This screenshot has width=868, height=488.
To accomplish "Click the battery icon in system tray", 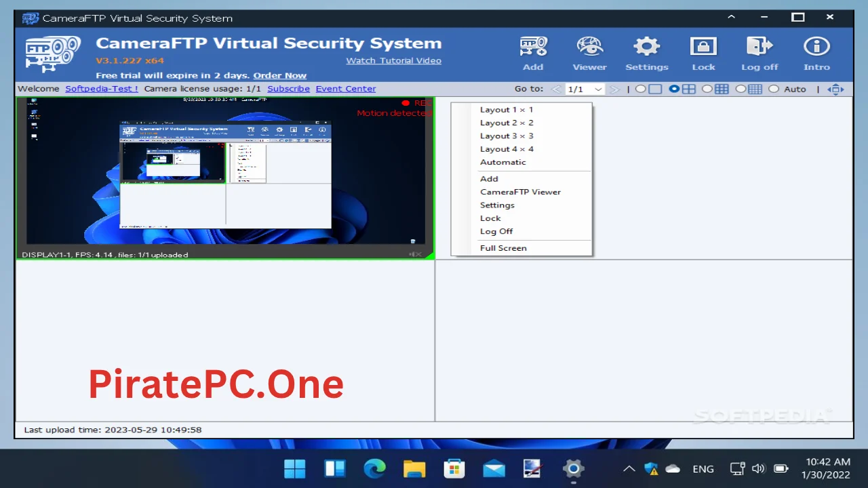I will click(781, 468).
